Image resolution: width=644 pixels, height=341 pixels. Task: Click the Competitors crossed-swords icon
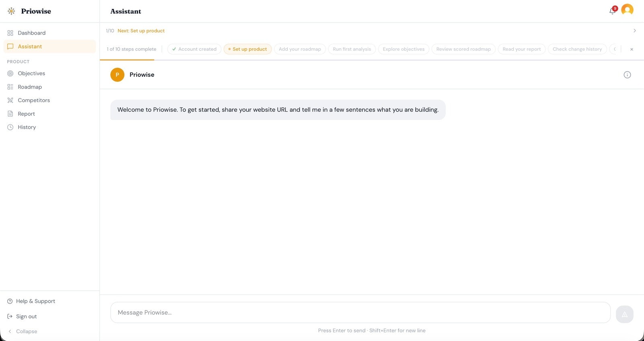pos(10,101)
